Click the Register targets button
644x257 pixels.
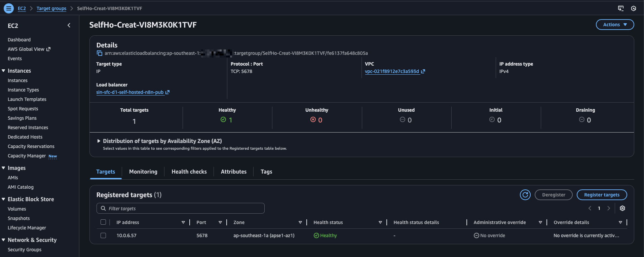click(x=601, y=195)
